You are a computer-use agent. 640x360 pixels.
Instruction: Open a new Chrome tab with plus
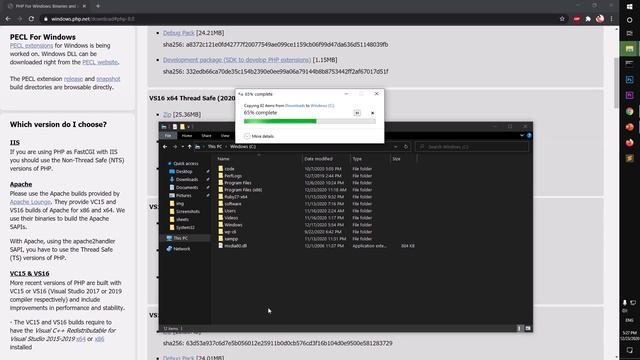(98, 6)
